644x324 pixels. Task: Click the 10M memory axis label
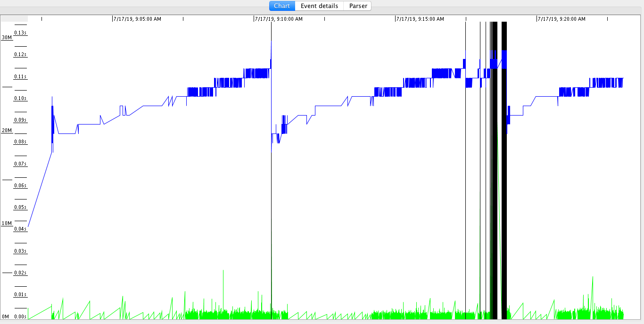coord(7,223)
